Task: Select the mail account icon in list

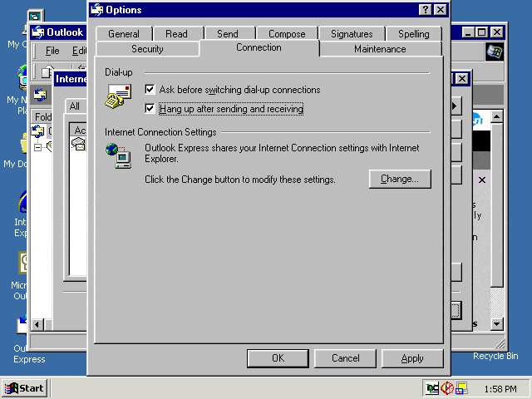Action: coord(78,144)
